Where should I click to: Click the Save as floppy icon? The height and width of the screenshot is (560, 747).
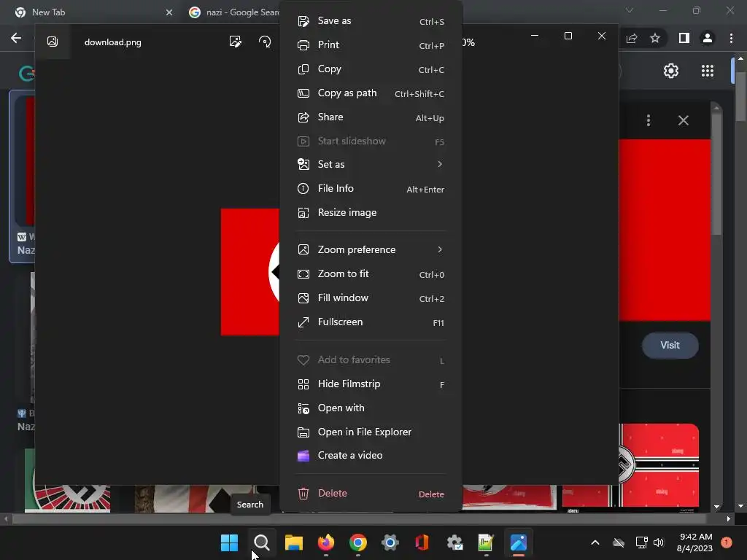(303, 21)
